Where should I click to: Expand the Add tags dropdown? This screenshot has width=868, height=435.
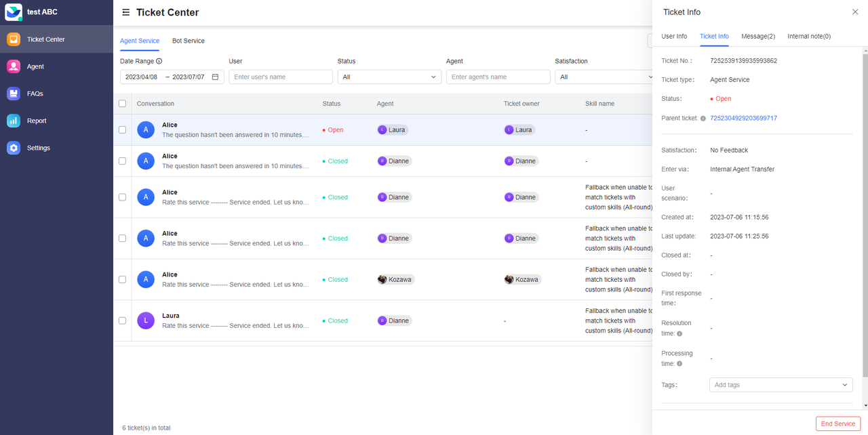[781, 385]
